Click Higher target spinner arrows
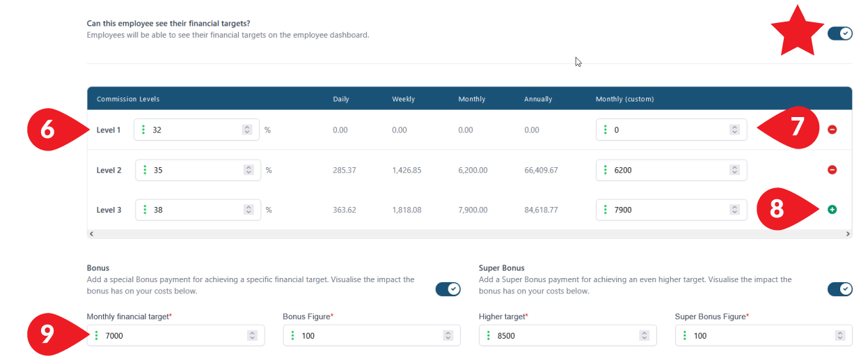 point(644,336)
